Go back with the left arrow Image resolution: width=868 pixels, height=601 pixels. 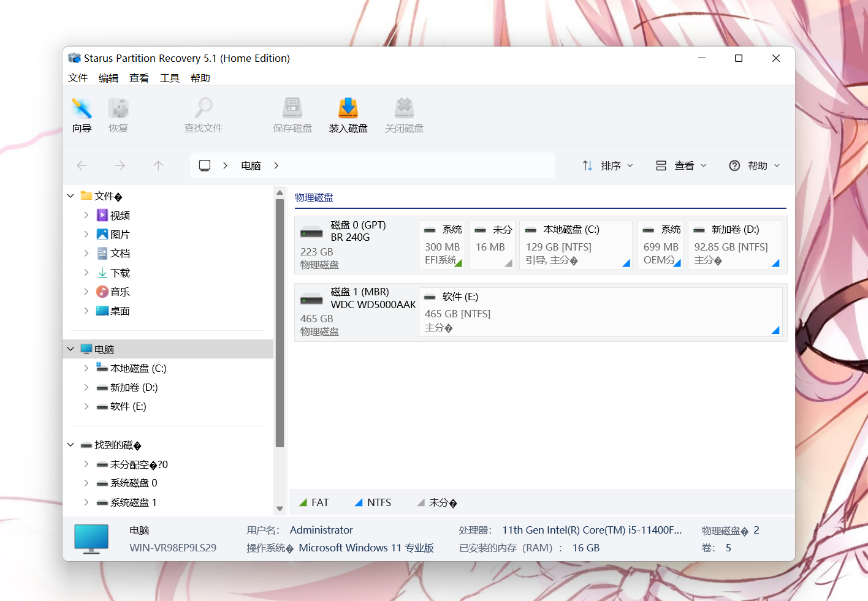click(82, 165)
